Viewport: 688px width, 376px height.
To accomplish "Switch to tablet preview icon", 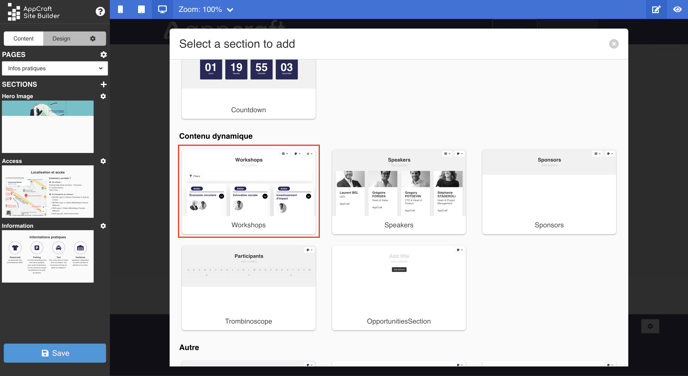I will [x=141, y=9].
